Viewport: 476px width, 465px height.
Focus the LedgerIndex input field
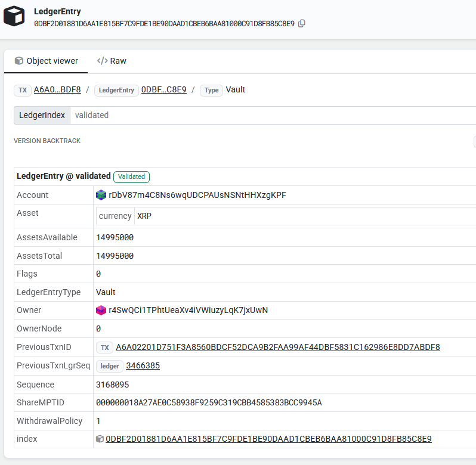click(273, 115)
